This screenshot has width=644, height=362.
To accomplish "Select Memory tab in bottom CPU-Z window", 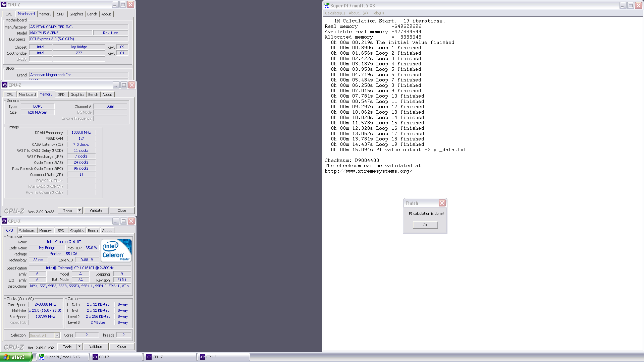I will [x=46, y=231].
